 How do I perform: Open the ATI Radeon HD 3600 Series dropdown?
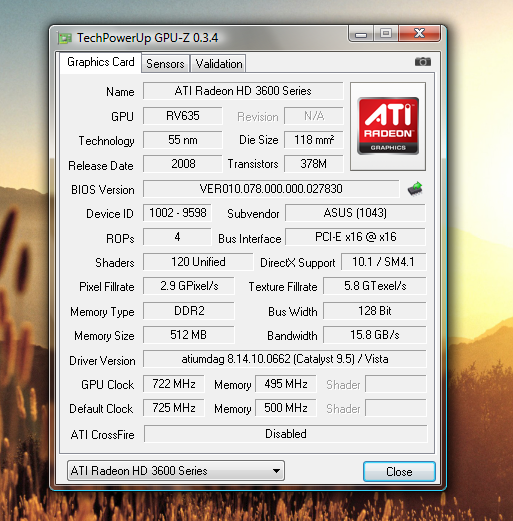(176, 471)
